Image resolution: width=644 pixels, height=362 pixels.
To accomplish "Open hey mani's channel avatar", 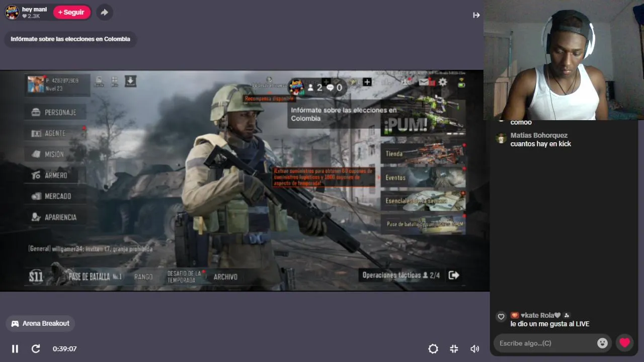I will 12,12.
